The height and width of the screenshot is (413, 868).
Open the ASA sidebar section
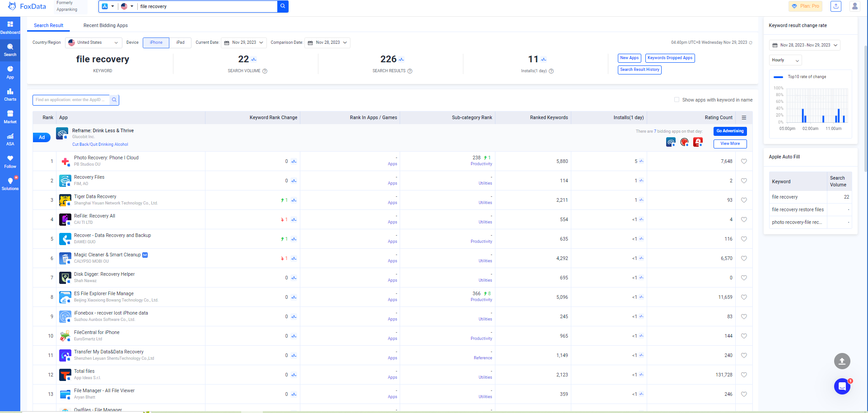pyautogui.click(x=10, y=139)
